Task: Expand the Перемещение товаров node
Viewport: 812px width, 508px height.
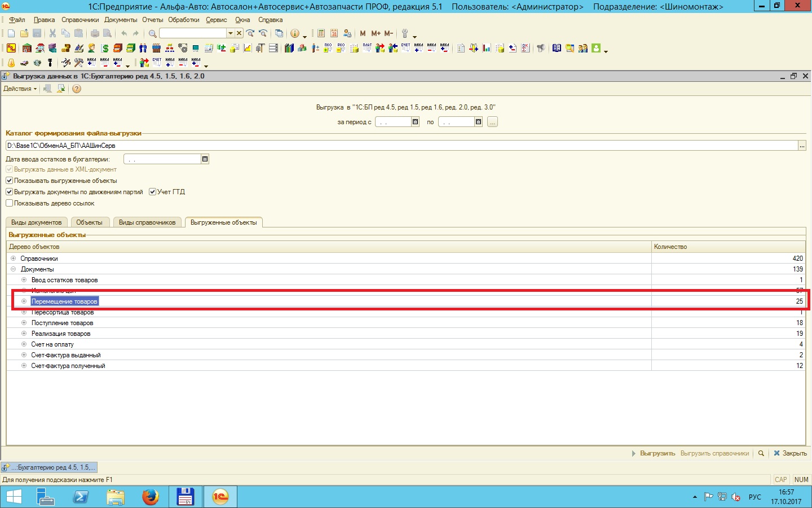Action: 24,301
